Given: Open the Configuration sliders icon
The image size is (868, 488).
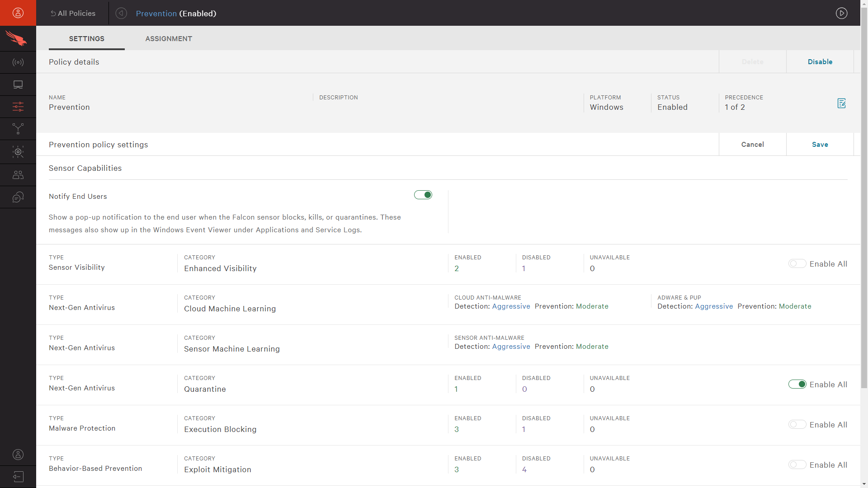Looking at the screenshot, I should [18, 107].
